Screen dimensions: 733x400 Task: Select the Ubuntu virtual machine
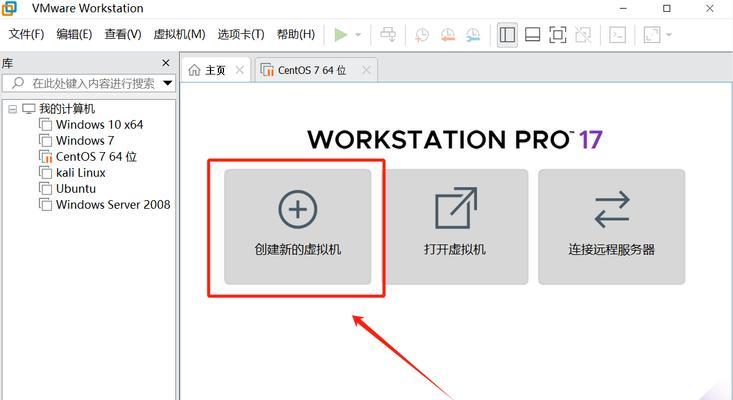[x=76, y=189]
